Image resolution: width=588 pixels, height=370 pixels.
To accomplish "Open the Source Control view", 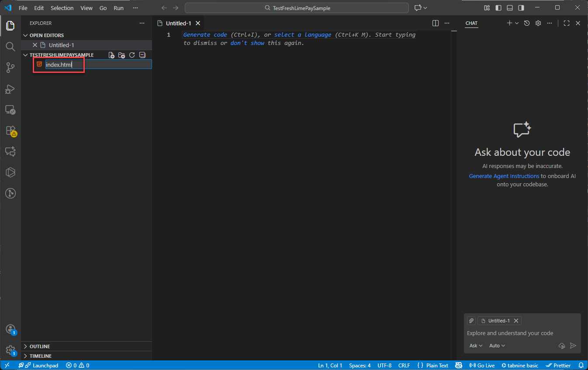I will coord(10,68).
